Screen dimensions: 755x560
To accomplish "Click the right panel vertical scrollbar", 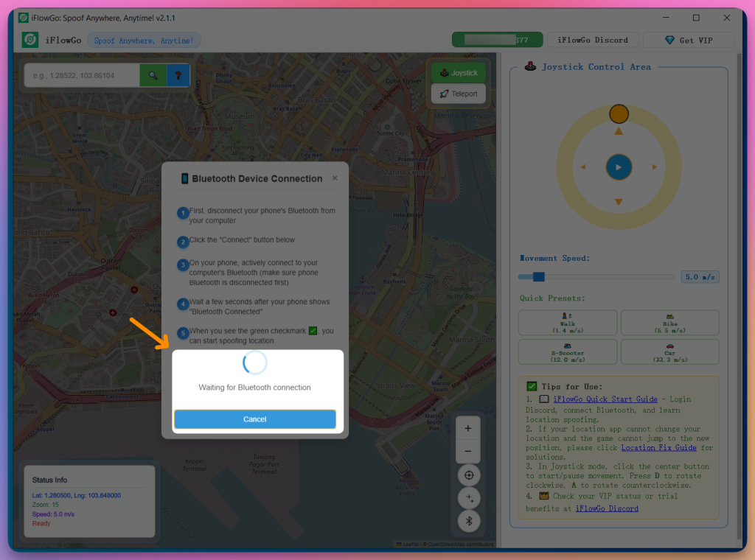I will 740,296.
